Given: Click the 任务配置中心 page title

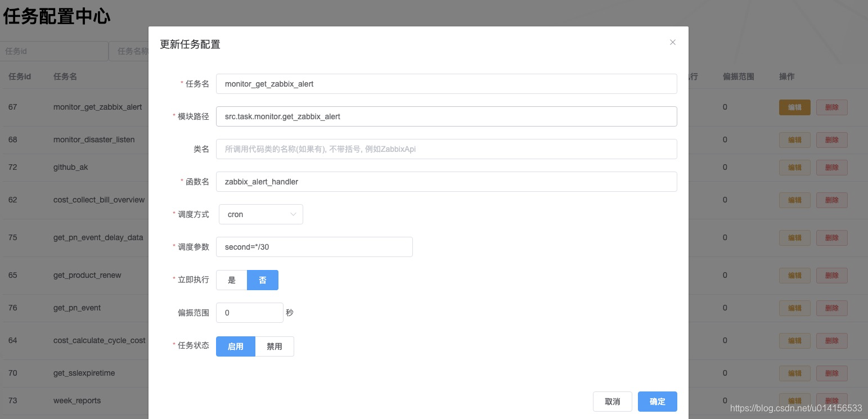Looking at the screenshot, I should 57,16.
